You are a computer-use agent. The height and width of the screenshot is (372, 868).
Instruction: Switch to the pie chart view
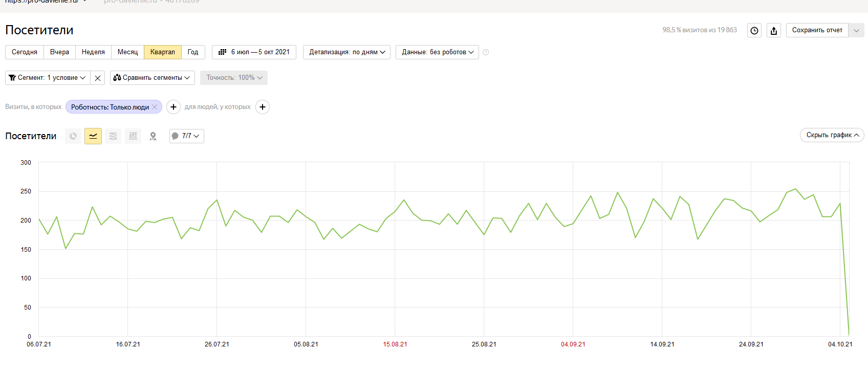[73, 136]
